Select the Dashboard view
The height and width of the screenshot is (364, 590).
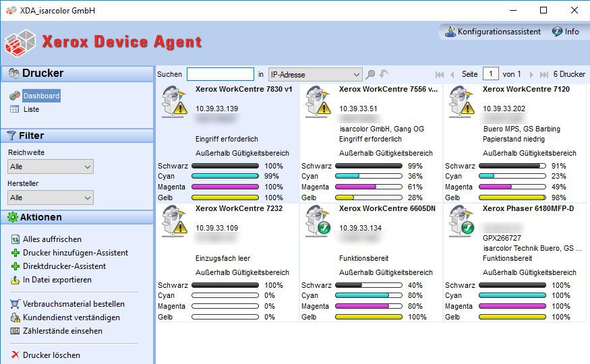point(41,96)
